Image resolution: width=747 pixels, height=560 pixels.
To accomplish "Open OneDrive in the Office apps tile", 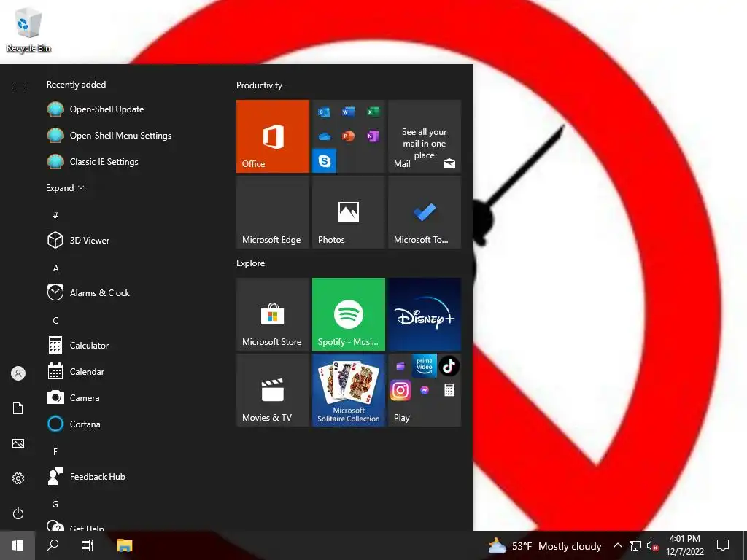I will (325, 136).
